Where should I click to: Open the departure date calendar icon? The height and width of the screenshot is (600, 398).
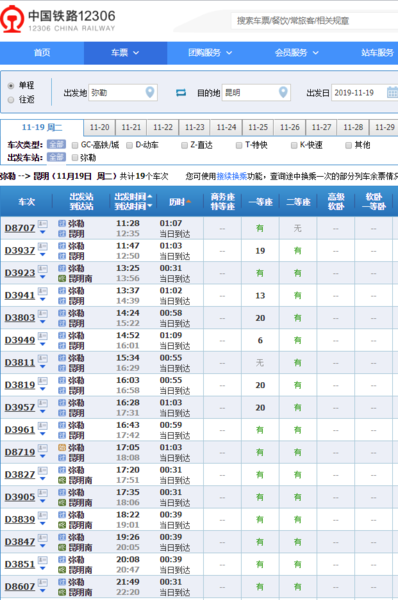click(x=392, y=92)
